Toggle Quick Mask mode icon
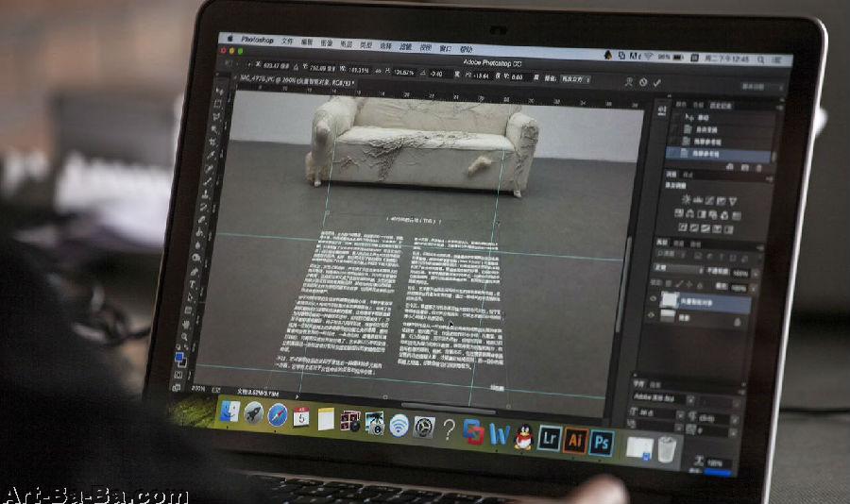 point(178,375)
